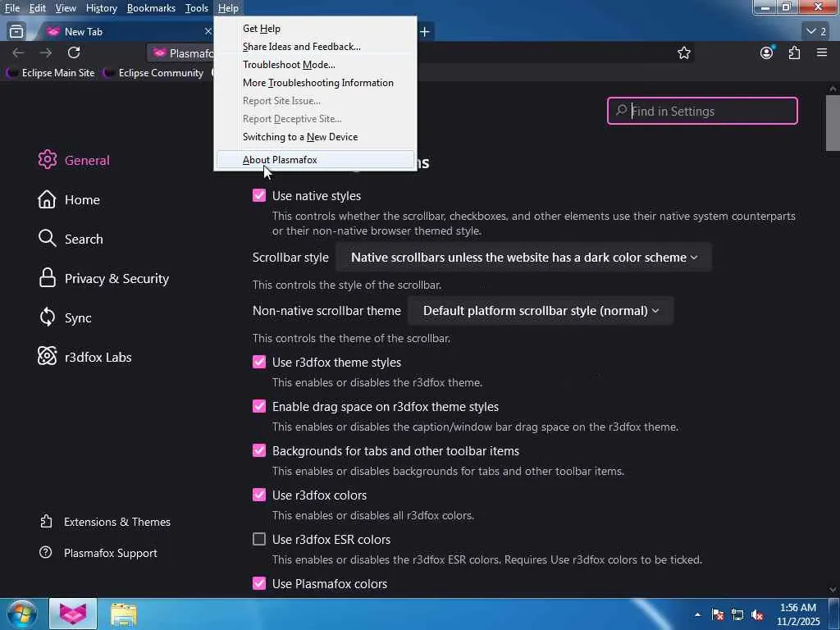Image resolution: width=840 pixels, height=630 pixels.
Task: Open the account profile icon
Action: click(767, 52)
